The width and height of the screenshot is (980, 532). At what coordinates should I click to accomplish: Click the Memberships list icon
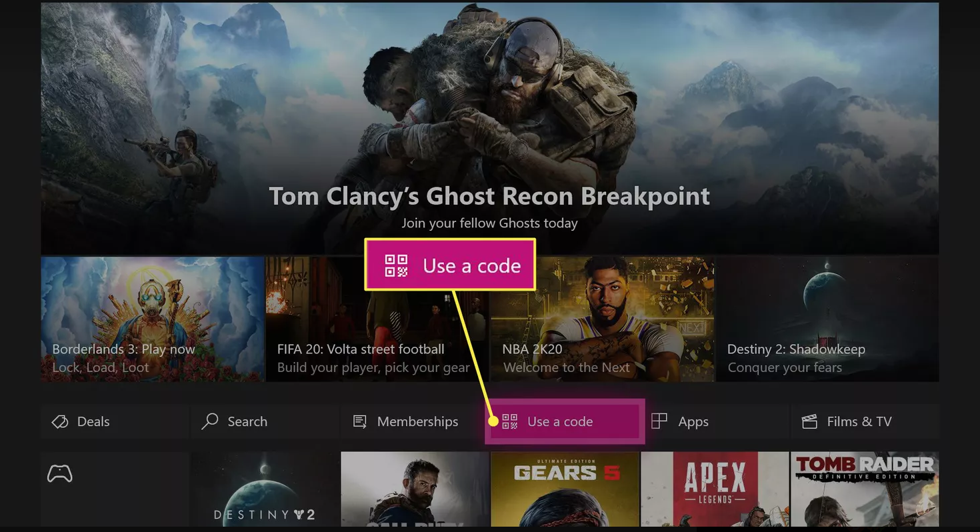(360, 421)
